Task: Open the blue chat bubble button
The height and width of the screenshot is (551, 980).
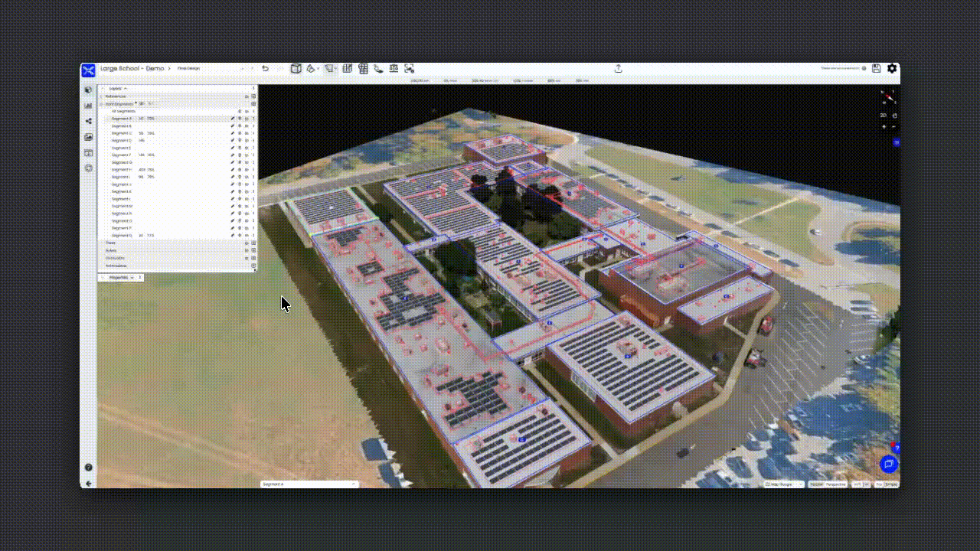Action: click(888, 464)
